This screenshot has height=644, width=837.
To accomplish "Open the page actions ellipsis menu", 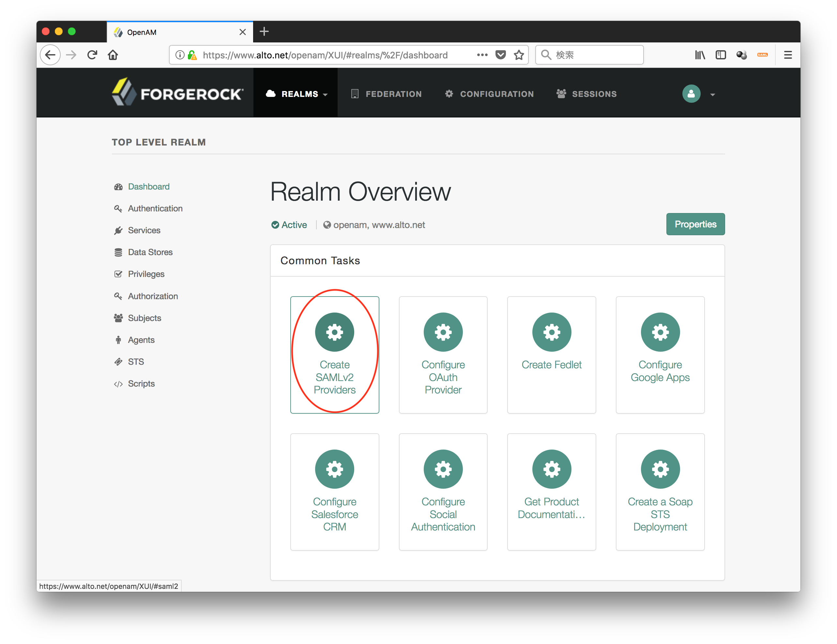I will (482, 55).
